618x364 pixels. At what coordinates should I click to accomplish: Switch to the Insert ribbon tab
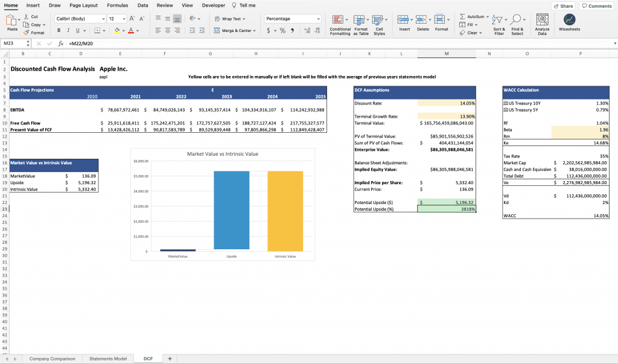coord(33,5)
